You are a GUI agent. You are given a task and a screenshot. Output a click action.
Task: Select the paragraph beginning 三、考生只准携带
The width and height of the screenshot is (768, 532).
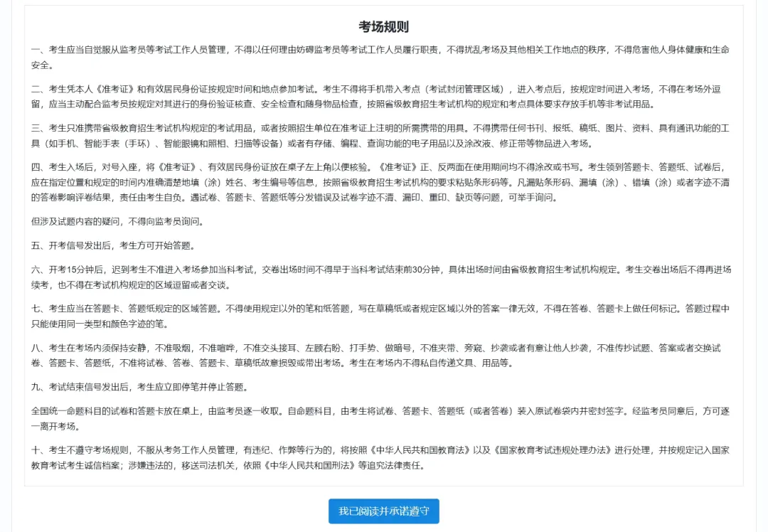[380, 136]
